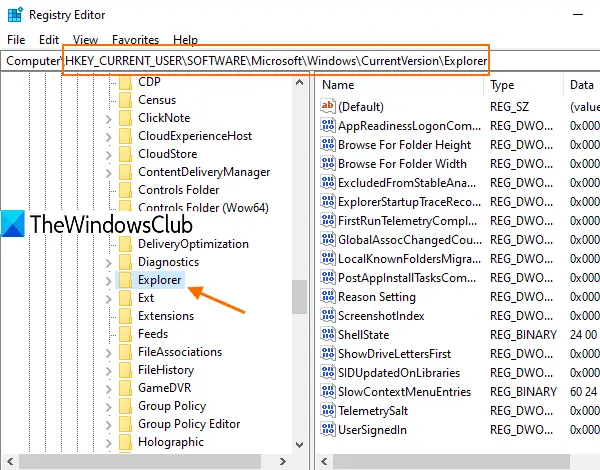
Task: Click the Holographic folder icon
Action: [126, 442]
